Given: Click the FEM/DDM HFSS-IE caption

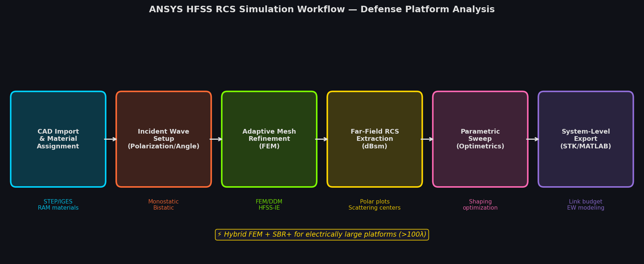Looking at the screenshot, I should point(269,205).
